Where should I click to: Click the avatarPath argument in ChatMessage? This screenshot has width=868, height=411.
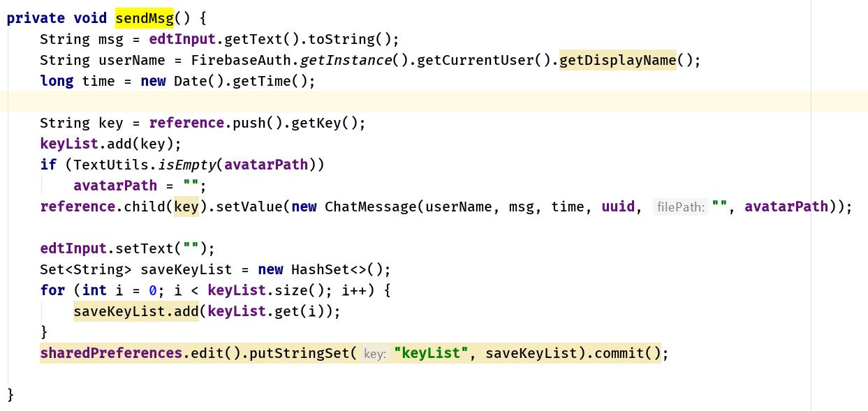pos(786,207)
